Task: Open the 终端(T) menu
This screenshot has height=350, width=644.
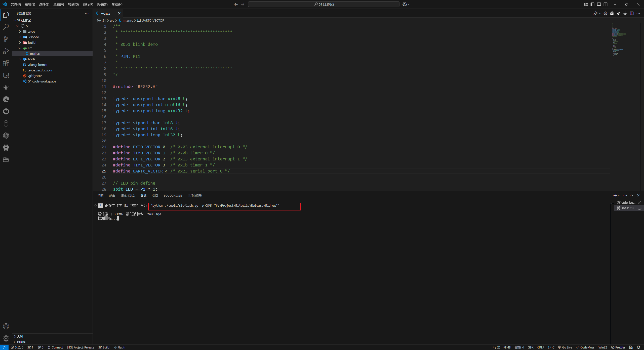Action: (102, 4)
